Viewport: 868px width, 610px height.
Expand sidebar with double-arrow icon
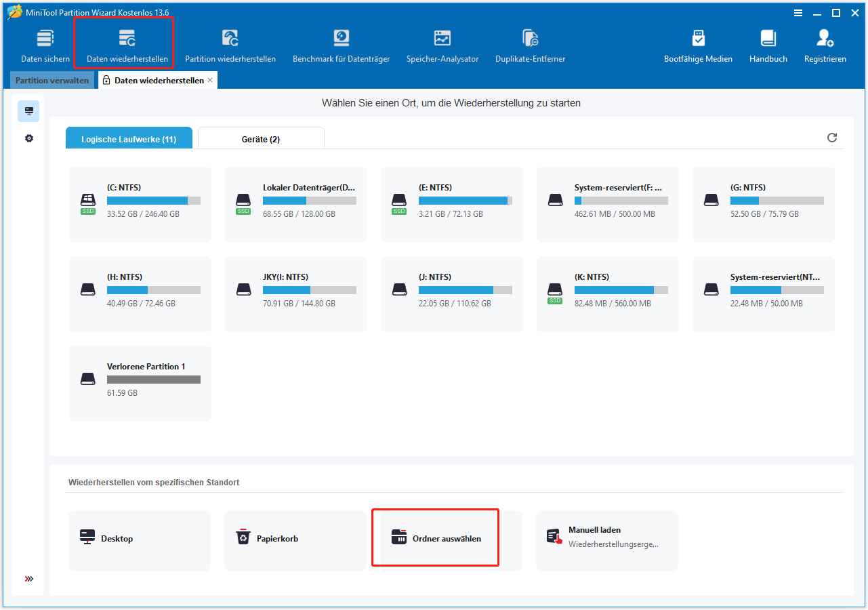pyautogui.click(x=28, y=579)
